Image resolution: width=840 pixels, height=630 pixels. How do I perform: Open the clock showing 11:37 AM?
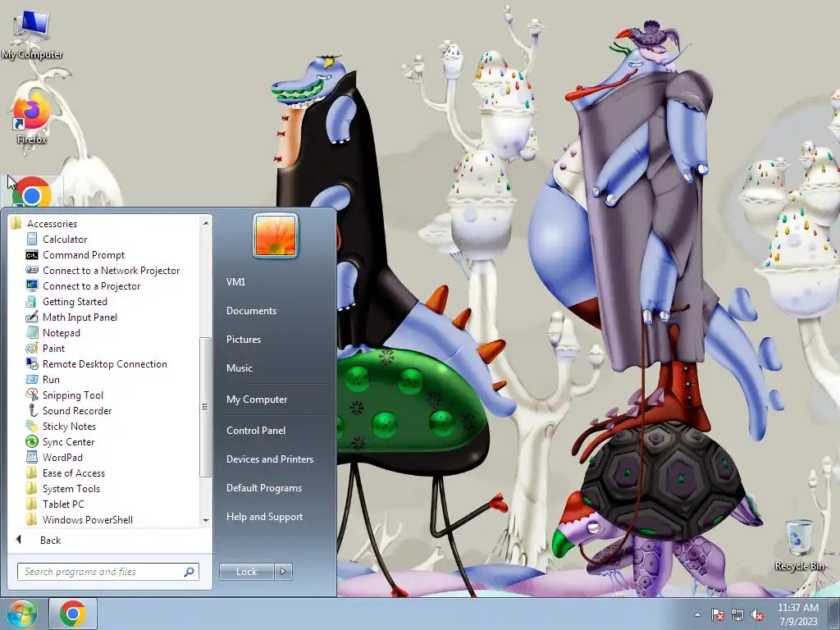click(x=797, y=614)
